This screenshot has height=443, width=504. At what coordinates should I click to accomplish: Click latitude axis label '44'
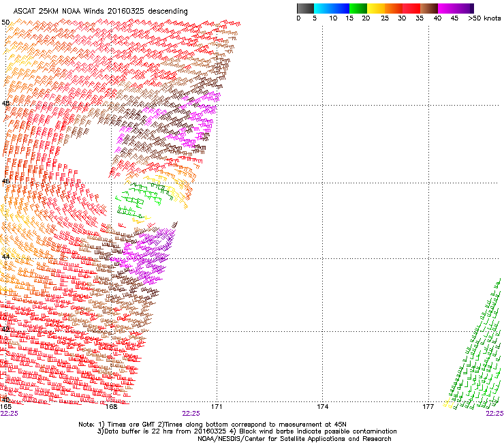pos(5,257)
